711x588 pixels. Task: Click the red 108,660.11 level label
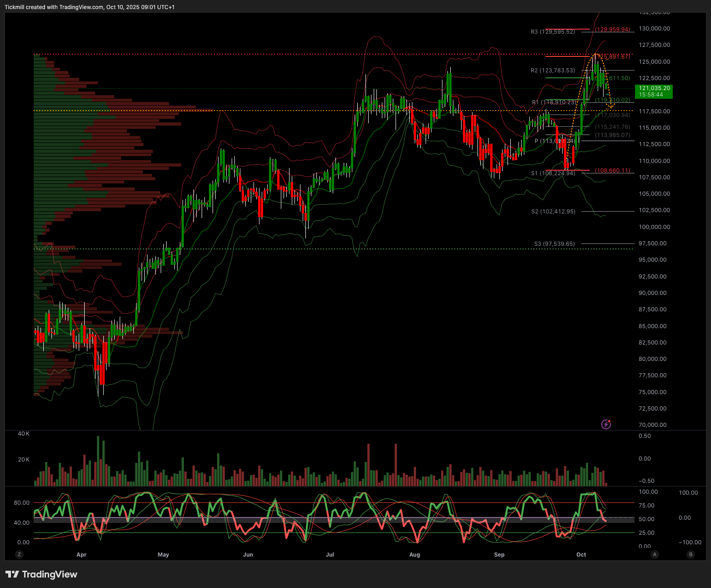click(613, 171)
